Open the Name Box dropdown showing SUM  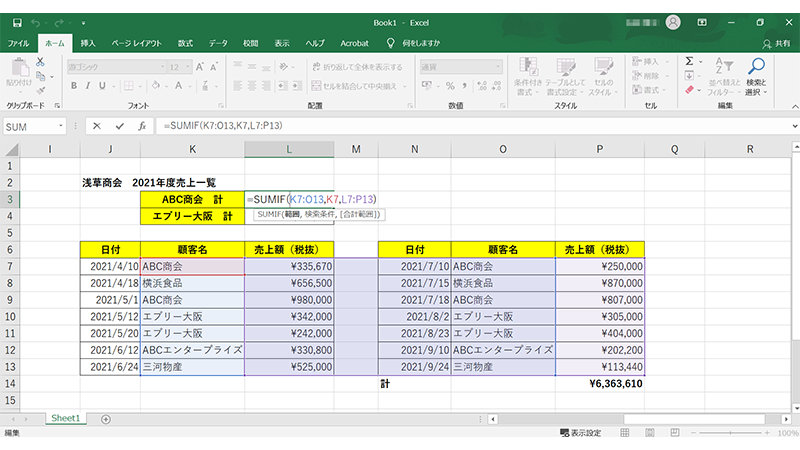coord(61,126)
